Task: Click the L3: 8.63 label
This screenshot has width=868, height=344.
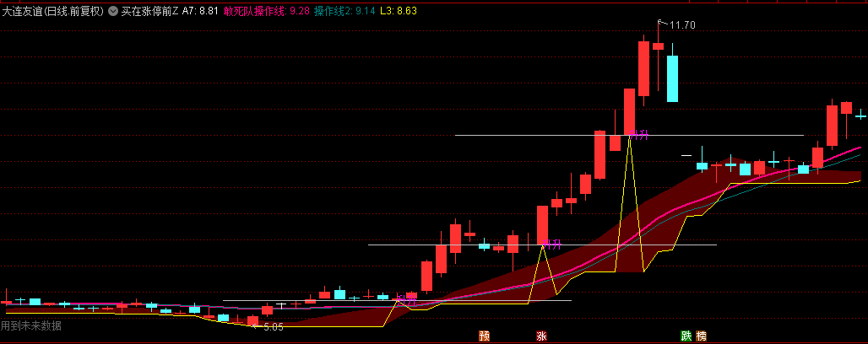Action: pos(399,11)
